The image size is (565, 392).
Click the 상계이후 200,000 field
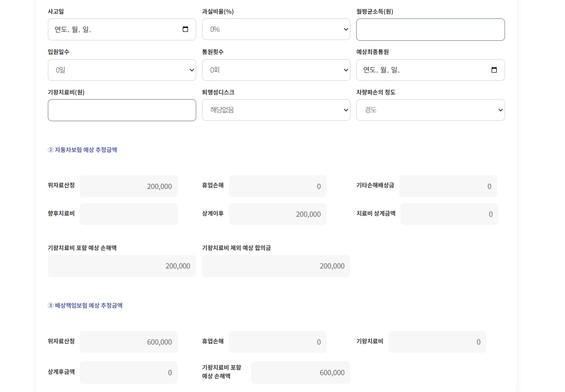[x=278, y=214]
